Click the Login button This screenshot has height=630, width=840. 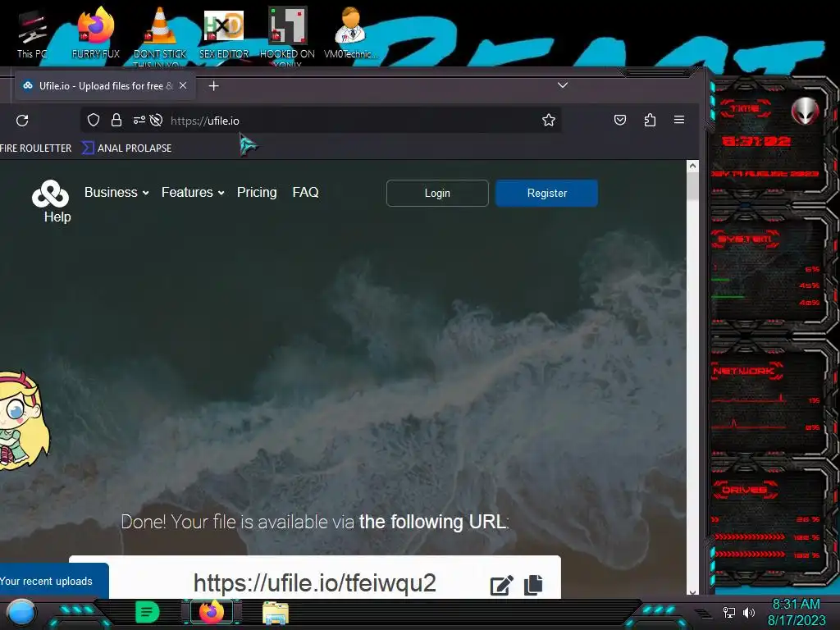(x=437, y=193)
